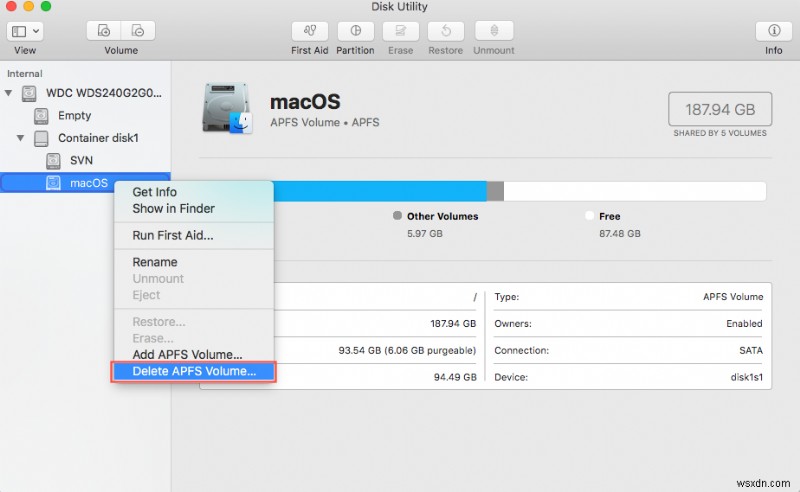Screen dimensions: 800x492
Task: Click the disk1s1 device value
Action: pos(746,377)
